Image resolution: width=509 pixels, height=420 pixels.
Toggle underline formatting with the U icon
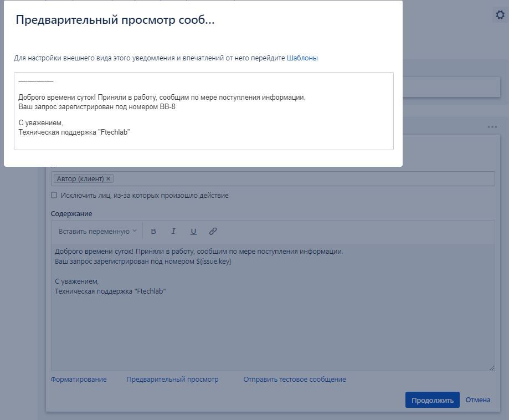[x=193, y=231]
